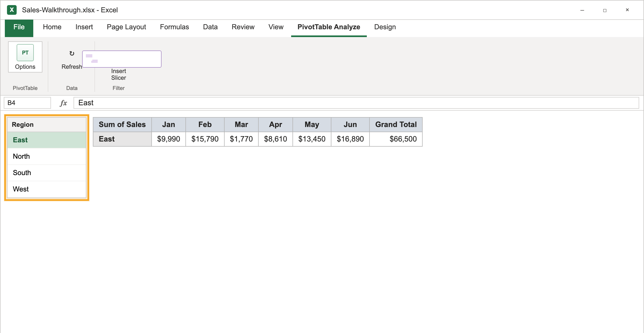Minimize the Excel window
The image size is (644, 333).
(x=582, y=10)
